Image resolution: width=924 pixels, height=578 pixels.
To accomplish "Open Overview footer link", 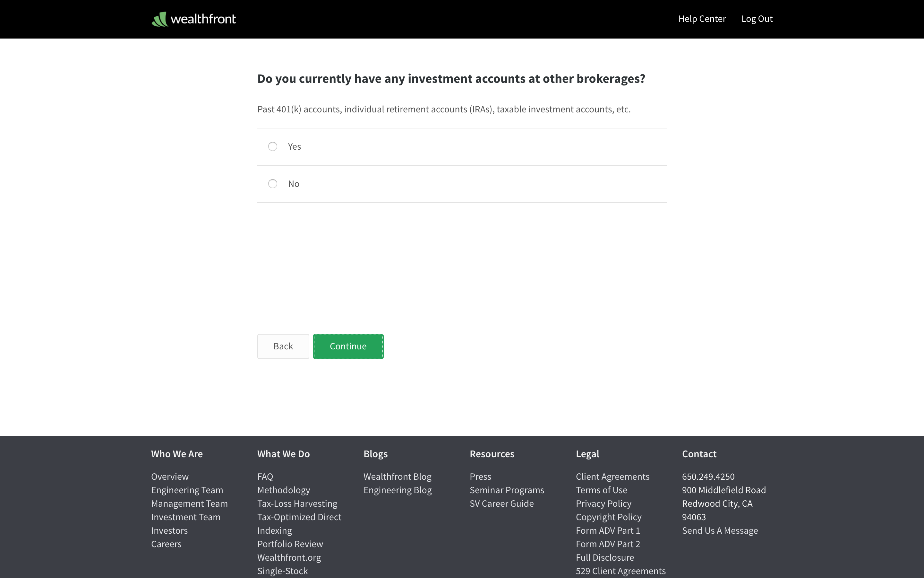I will point(170,476).
